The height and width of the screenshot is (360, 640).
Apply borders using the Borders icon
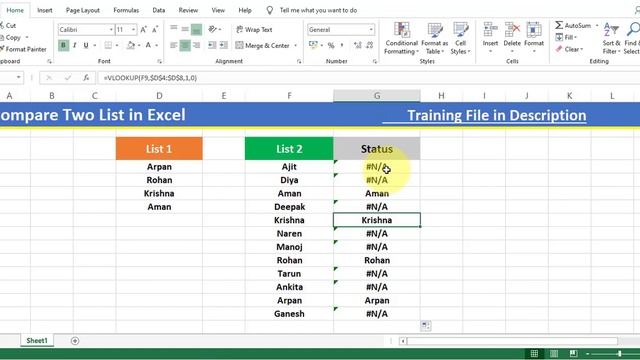tap(108, 45)
